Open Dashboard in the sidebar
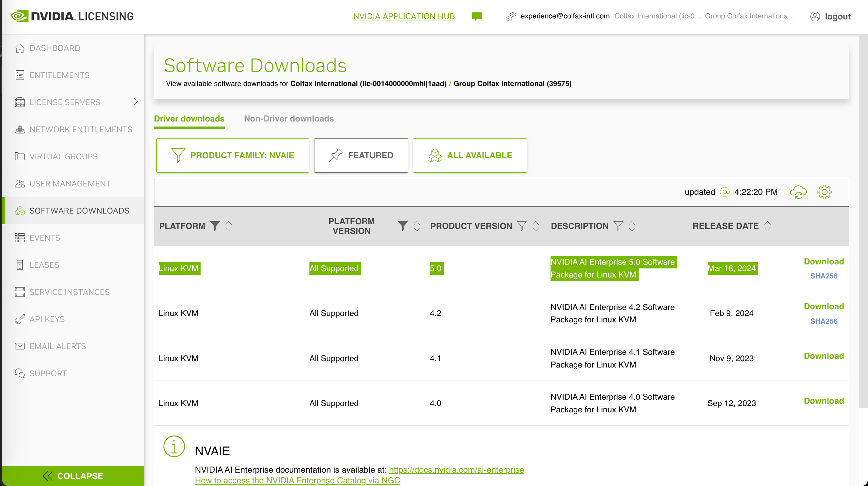This screenshot has width=868, height=486. (x=55, y=48)
